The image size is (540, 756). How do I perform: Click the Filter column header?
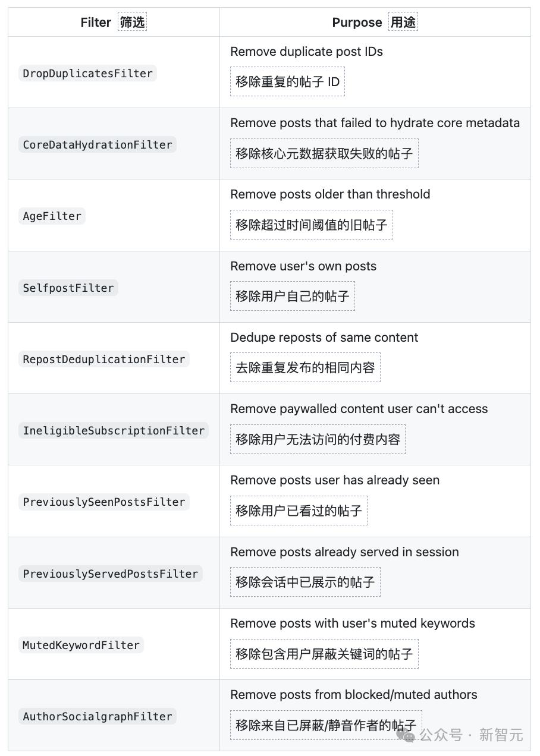tap(96, 23)
